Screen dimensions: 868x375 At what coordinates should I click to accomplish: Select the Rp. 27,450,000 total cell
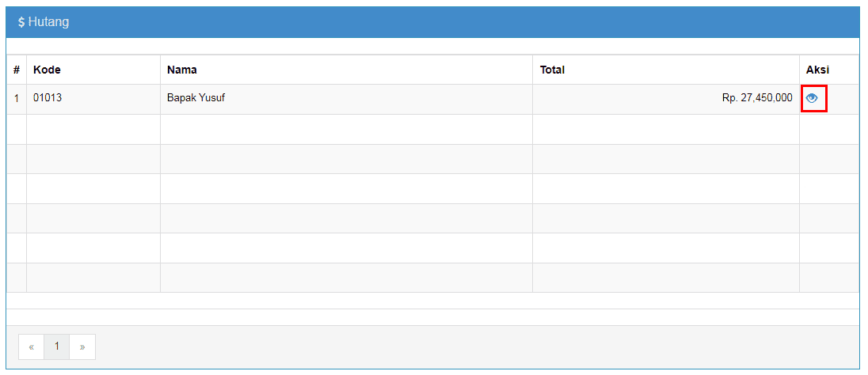[x=666, y=99]
